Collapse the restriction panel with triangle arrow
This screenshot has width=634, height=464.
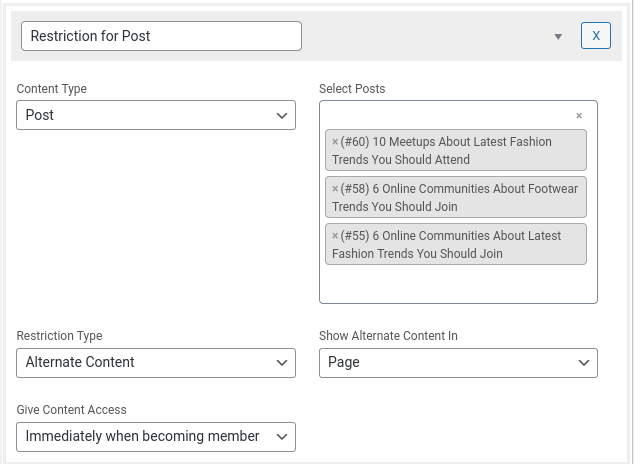click(x=558, y=37)
